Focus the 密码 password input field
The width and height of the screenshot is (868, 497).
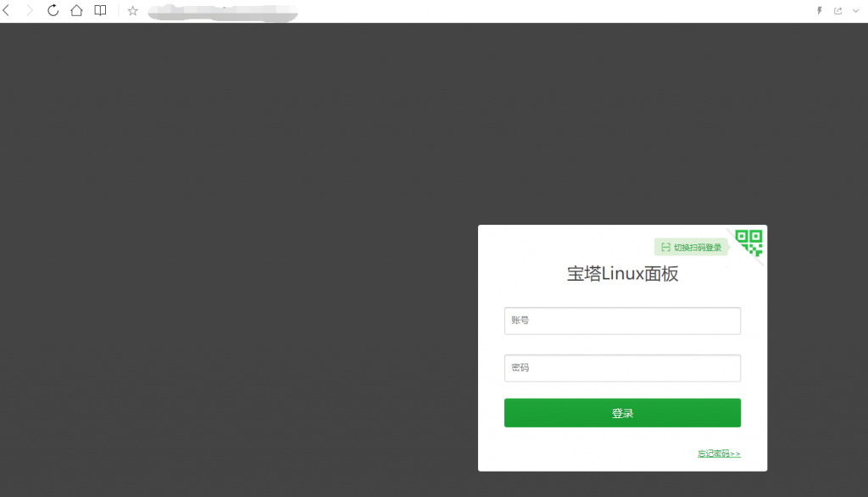622,367
